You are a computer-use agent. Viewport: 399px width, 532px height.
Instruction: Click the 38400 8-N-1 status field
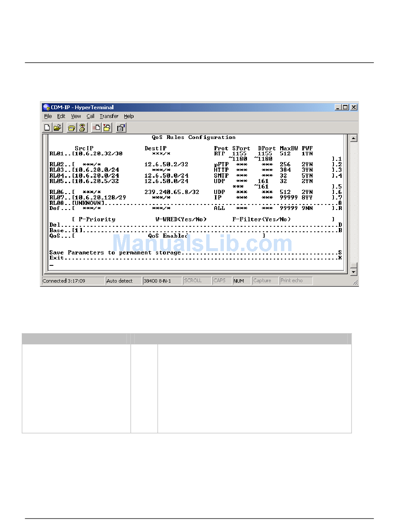pos(162,281)
